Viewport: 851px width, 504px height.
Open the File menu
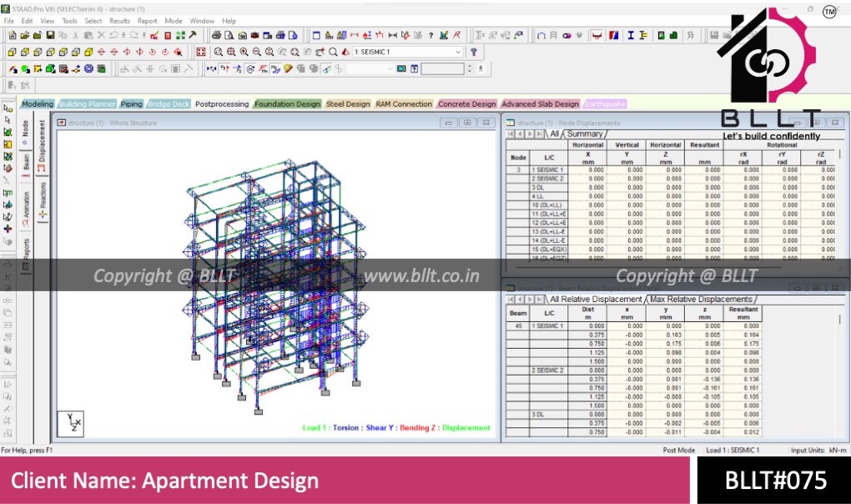pyautogui.click(x=8, y=21)
